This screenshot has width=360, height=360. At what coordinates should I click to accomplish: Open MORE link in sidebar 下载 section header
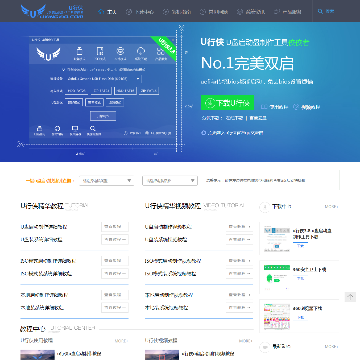coord(331,207)
